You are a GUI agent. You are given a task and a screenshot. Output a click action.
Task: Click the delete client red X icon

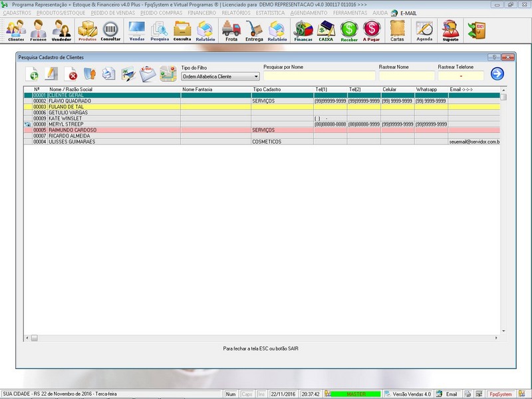(x=70, y=74)
